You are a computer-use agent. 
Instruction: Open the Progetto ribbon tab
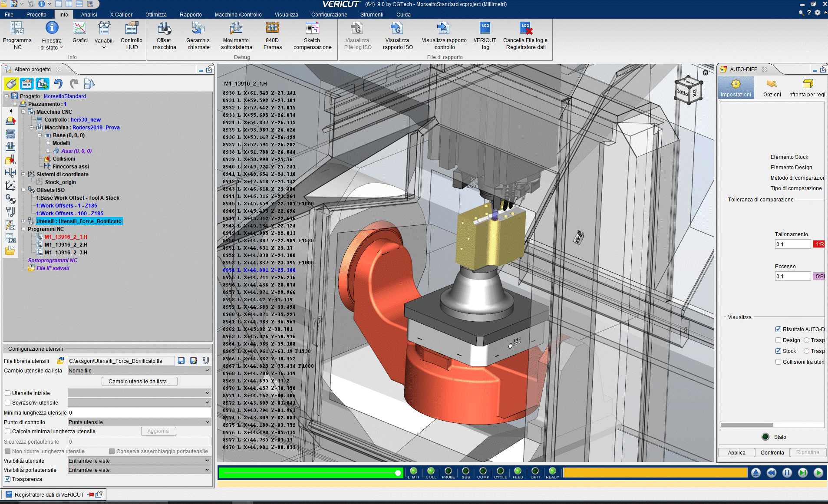point(36,14)
